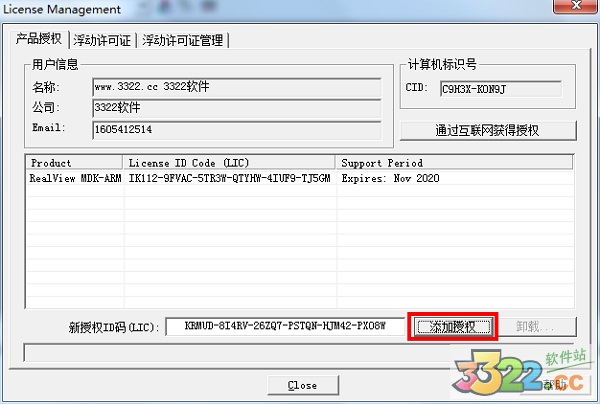Open the 浮动许可证 tab

pyautogui.click(x=102, y=40)
